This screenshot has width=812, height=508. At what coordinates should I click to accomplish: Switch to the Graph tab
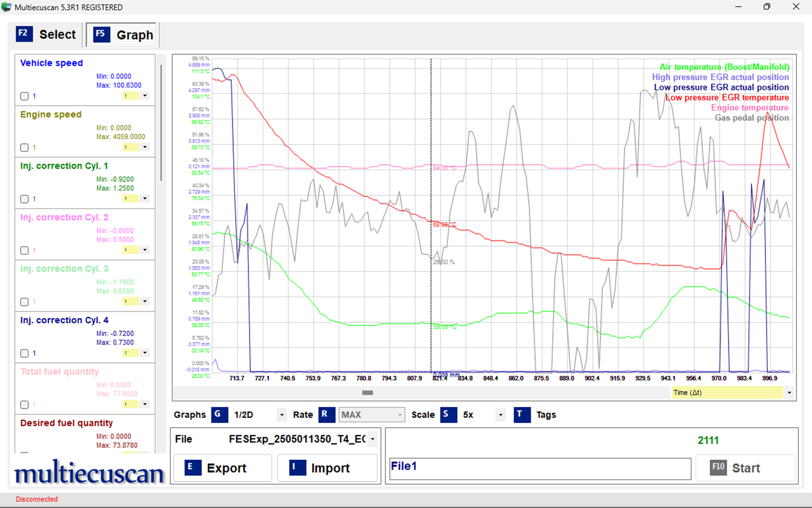121,35
